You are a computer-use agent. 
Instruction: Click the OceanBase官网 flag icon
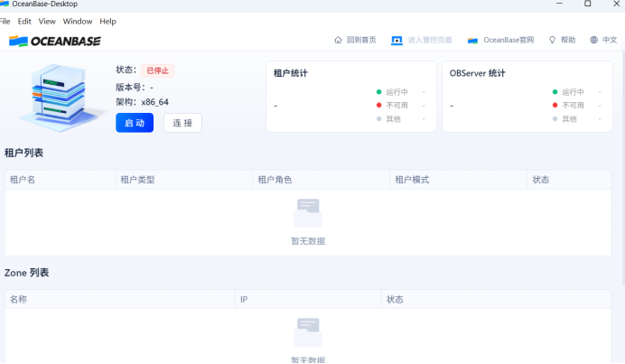[472, 41]
